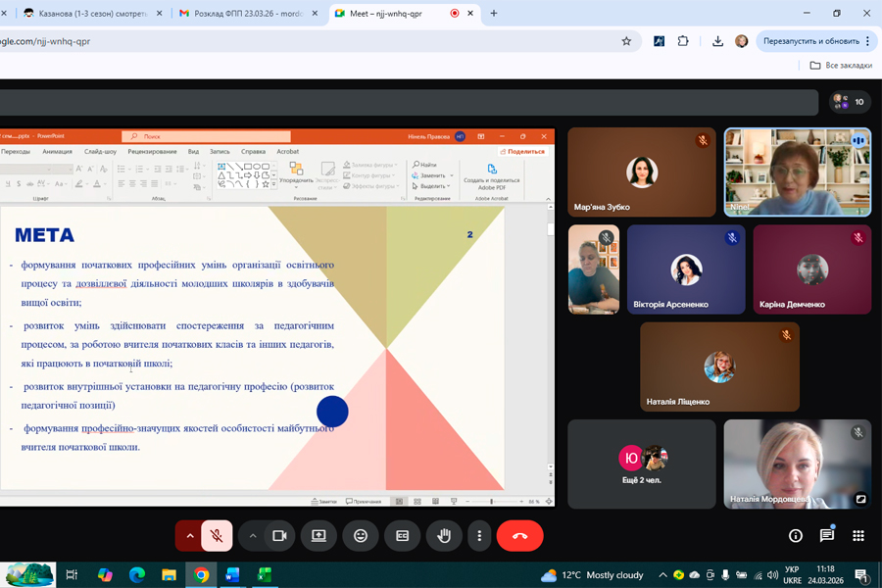
Task: Toggle 'Заметки' notes pane
Action: point(324,502)
